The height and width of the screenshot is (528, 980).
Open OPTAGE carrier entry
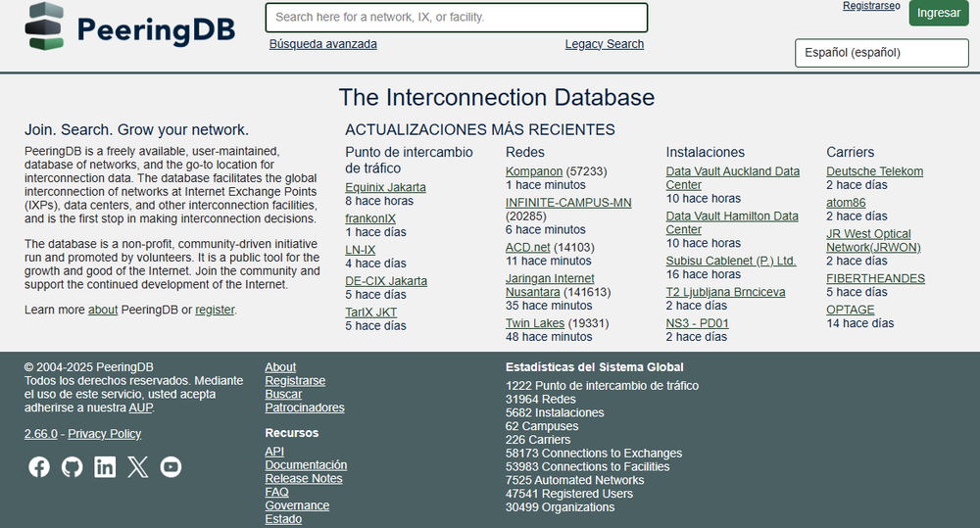[x=851, y=310]
